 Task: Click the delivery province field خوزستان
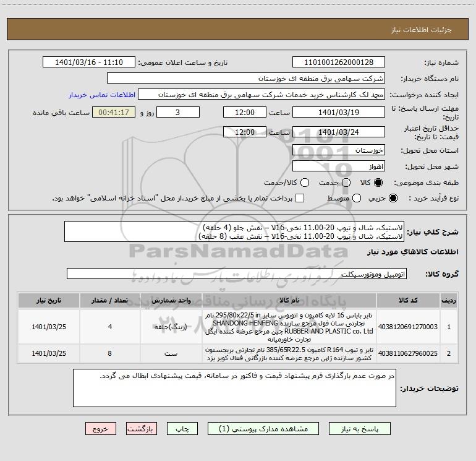tap(339, 150)
